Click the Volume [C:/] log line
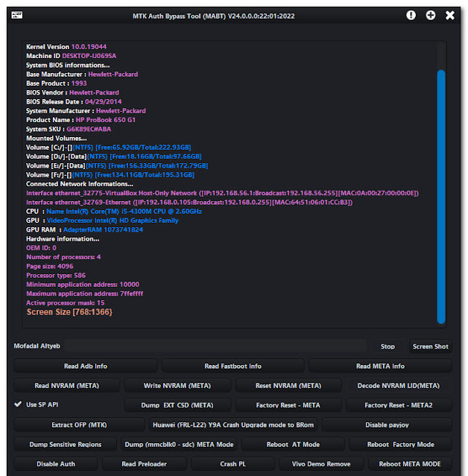Screen dimensions: 468x476 (x=108, y=147)
